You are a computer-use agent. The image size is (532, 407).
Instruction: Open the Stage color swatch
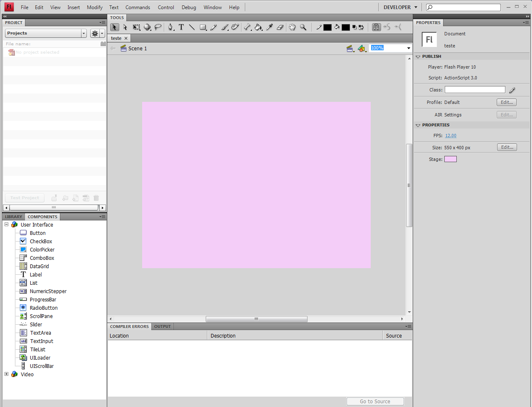450,159
